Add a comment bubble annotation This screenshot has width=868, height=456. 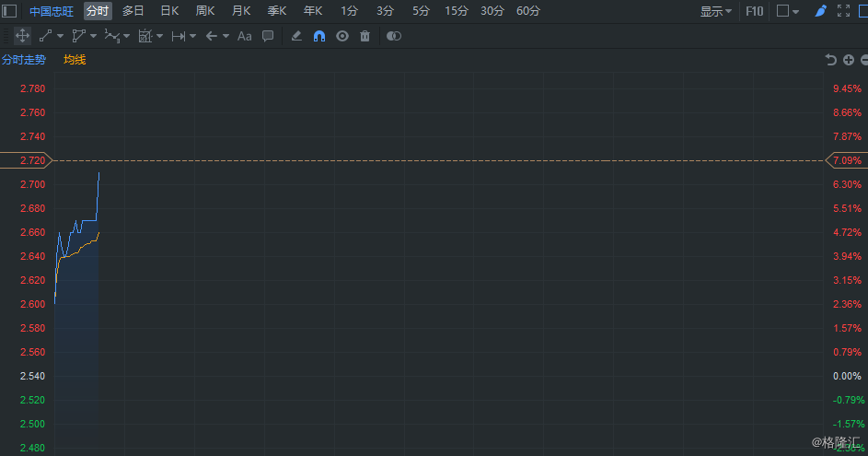click(268, 36)
